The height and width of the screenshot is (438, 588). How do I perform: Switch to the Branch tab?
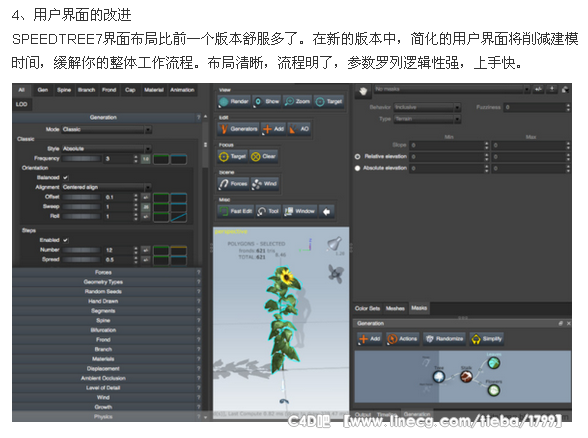(x=87, y=90)
